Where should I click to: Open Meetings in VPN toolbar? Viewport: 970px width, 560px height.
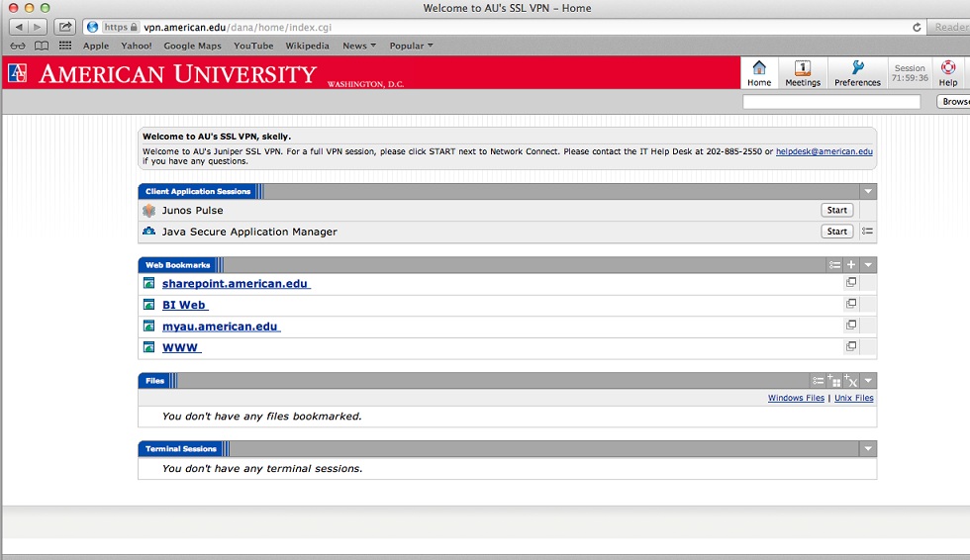coord(803,73)
